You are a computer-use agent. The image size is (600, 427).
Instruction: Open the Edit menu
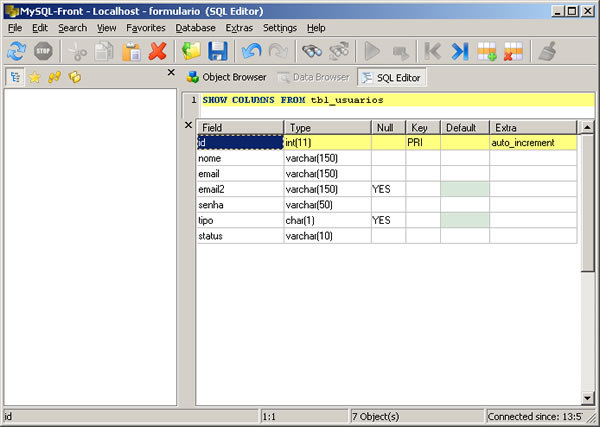click(40, 28)
